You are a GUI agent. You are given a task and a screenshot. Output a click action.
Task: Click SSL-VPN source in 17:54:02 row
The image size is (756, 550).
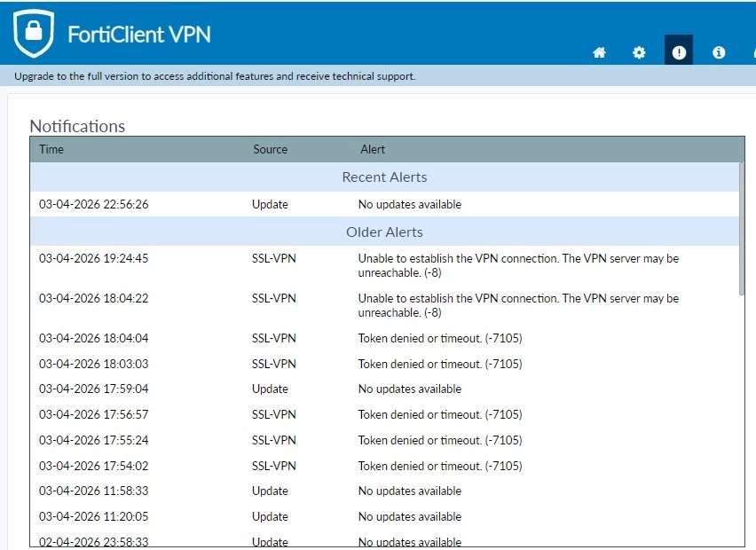(x=274, y=466)
